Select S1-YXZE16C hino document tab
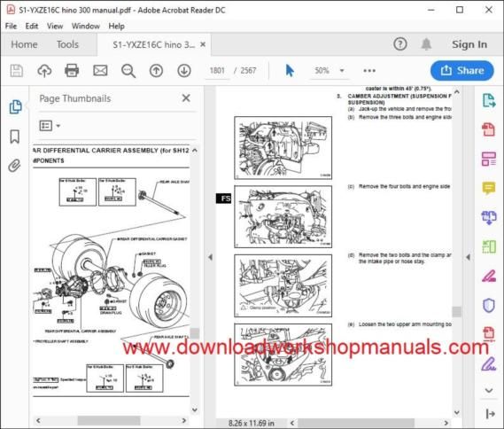 (x=153, y=44)
